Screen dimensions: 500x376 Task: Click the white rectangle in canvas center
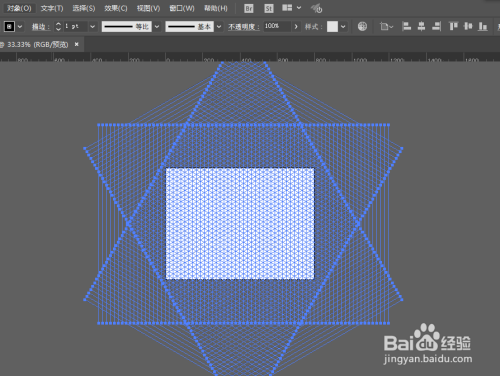[x=240, y=224]
